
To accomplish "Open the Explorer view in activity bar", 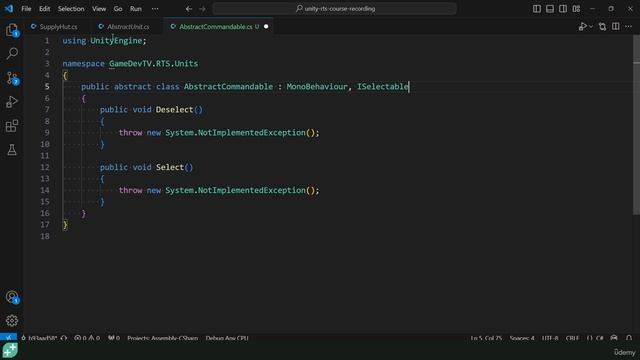I will (x=12, y=29).
